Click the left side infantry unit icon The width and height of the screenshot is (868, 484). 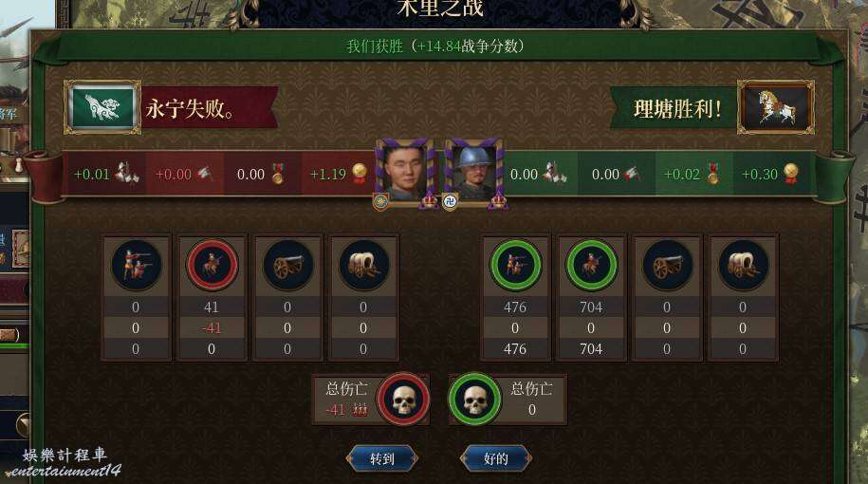tap(136, 266)
